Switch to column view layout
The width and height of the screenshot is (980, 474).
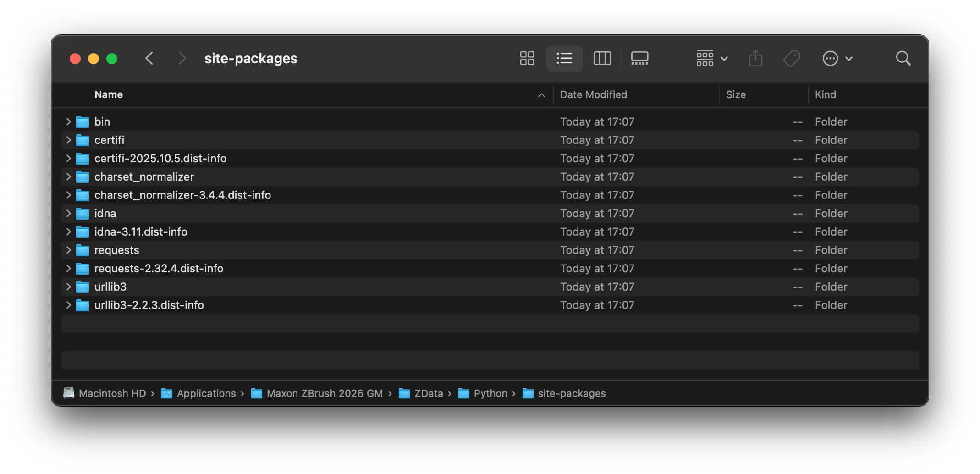(602, 58)
